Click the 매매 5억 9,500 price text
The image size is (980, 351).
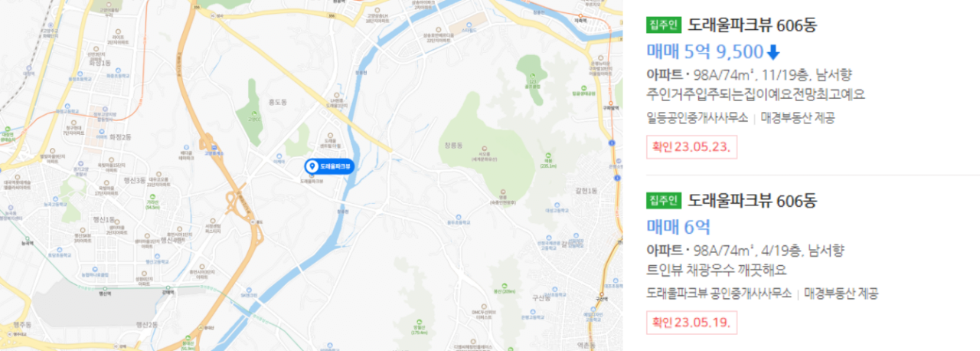pyautogui.click(x=705, y=52)
